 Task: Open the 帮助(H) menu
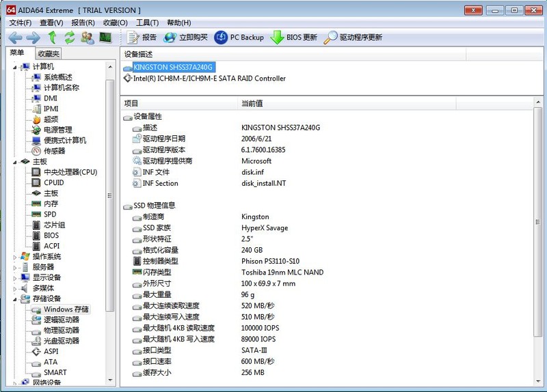179,23
